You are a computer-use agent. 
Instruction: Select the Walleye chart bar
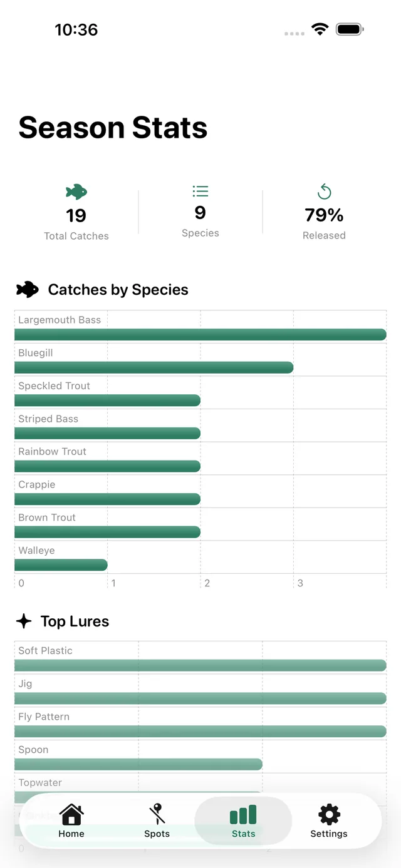coord(61,565)
